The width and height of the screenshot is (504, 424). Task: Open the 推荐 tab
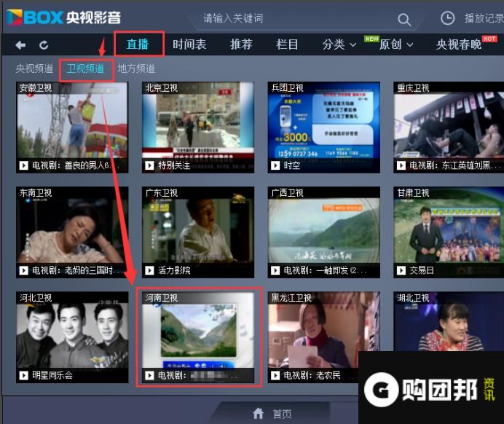tap(241, 44)
